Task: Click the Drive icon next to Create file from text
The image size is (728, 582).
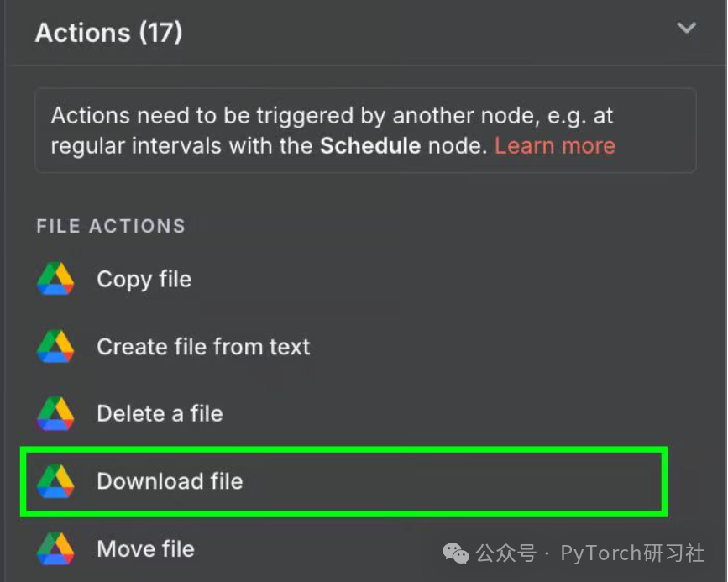Action: click(55, 347)
